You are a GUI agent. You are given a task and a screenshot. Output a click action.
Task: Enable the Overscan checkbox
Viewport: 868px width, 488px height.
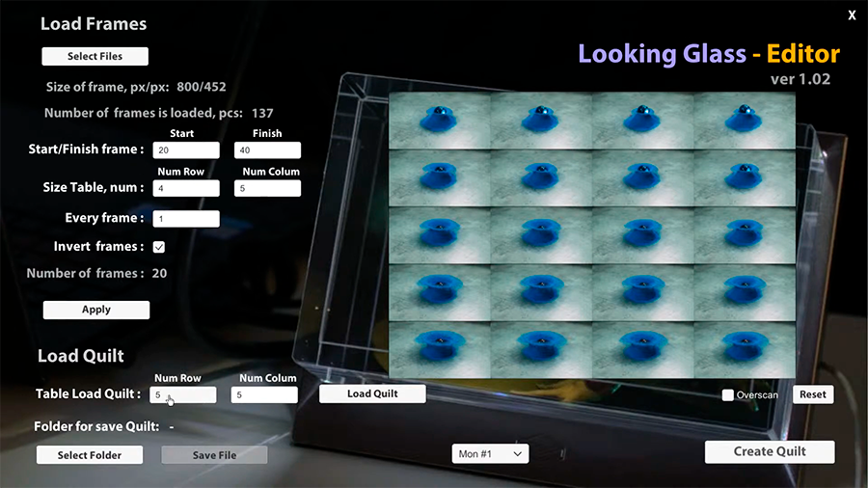[728, 394]
